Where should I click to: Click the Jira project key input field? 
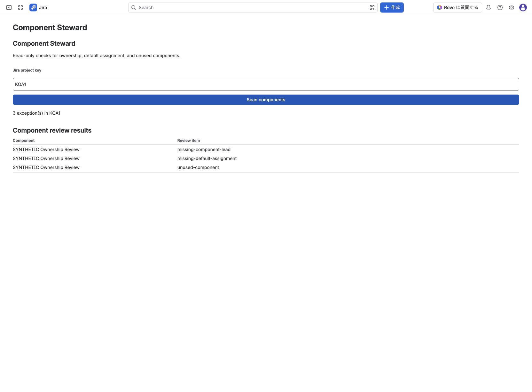click(x=266, y=84)
